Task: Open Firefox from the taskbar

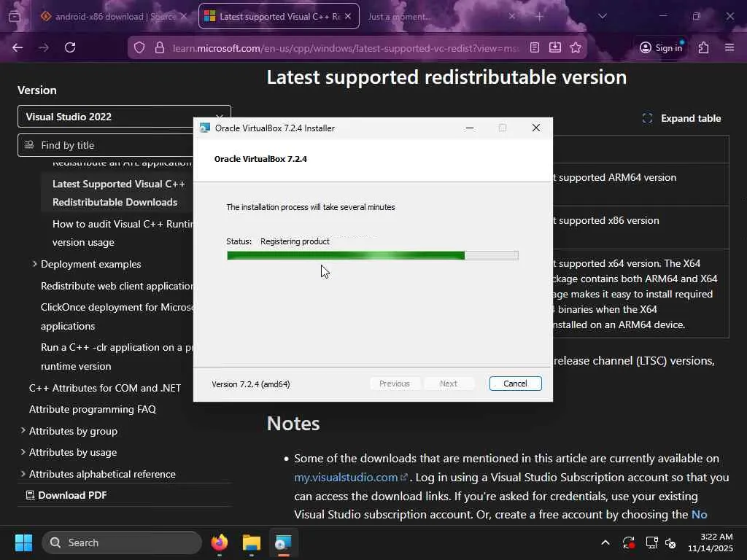Action: (x=220, y=542)
